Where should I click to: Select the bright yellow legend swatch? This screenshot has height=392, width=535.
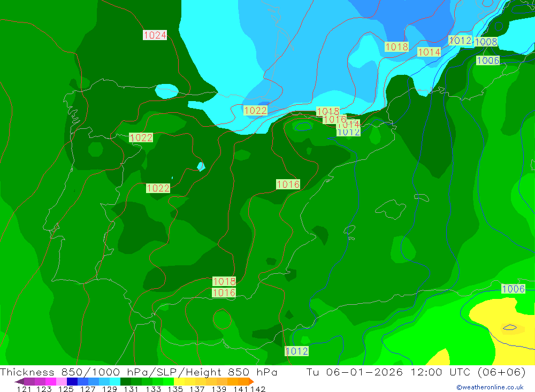coord(179,381)
